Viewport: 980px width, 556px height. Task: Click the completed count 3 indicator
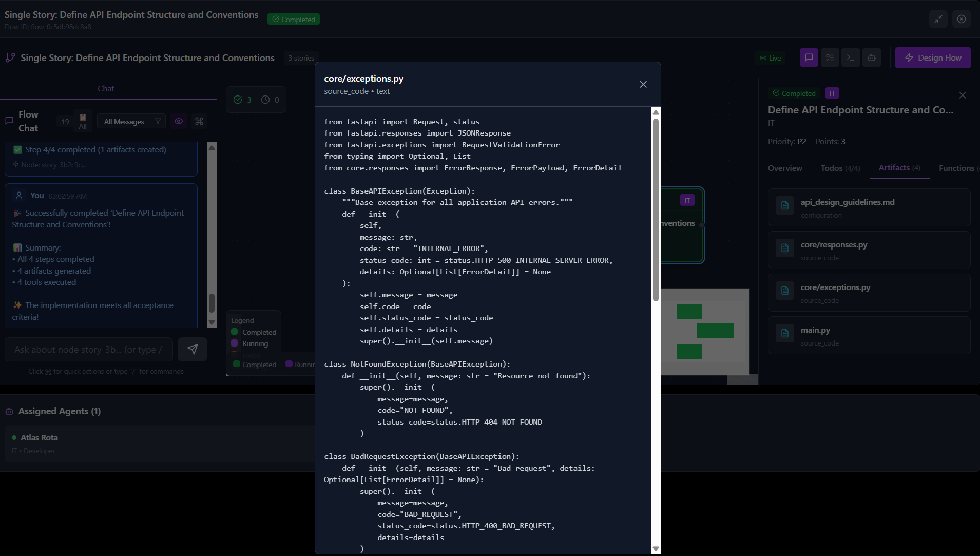[x=242, y=100]
